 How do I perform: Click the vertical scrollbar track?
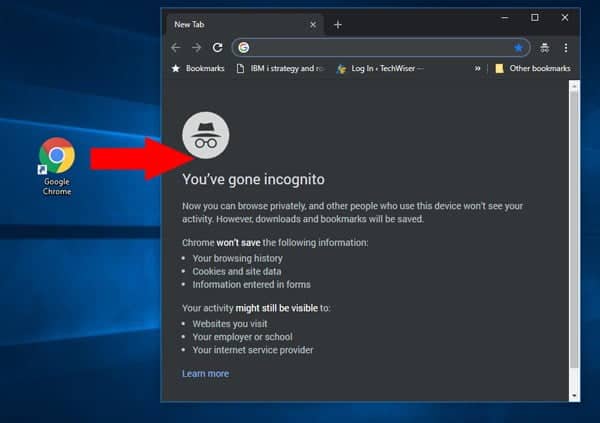click(x=574, y=240)
